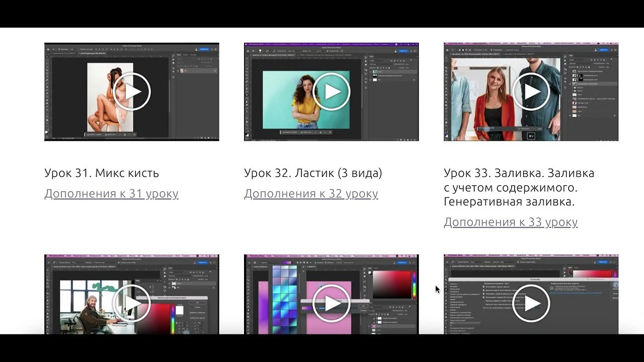Open the 'Дополнения к 32 уроку' link

(311, 194)
